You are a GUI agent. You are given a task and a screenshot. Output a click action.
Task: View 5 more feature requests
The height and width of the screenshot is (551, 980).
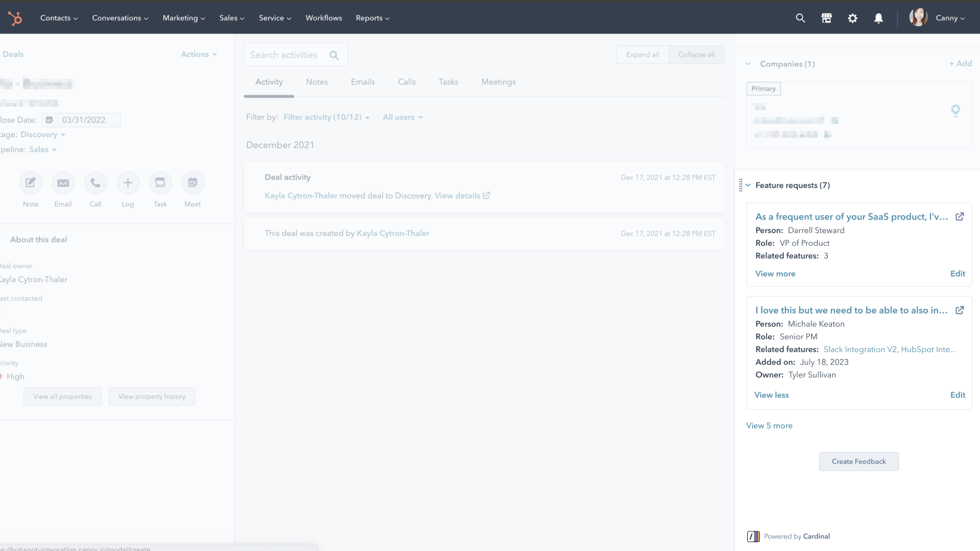pyautogui.click(x=769, y=425)
